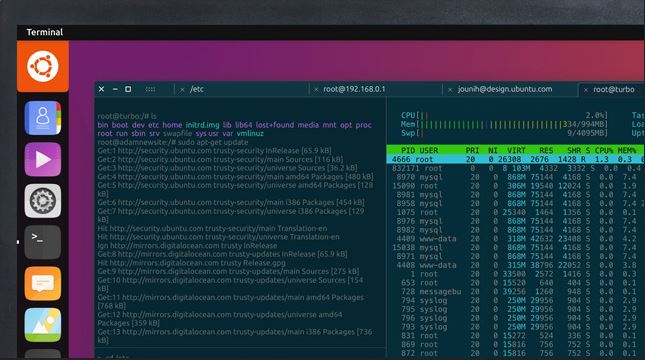The image size is (645, 360).
Task: Select highlighted process 4666 root row
Action: pos(515,159)
